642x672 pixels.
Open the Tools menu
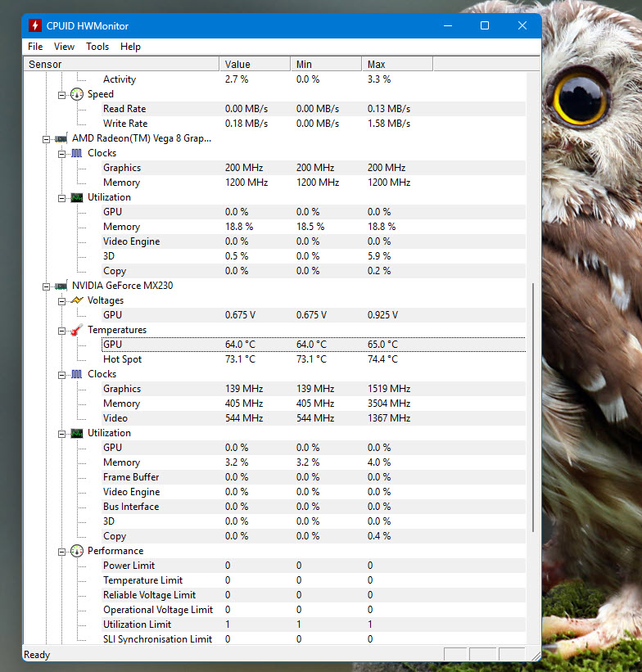[97, 47]
